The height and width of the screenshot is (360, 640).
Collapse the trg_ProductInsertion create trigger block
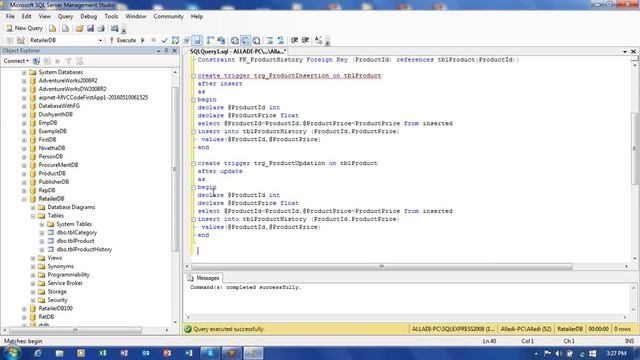[x=194, y=76]
